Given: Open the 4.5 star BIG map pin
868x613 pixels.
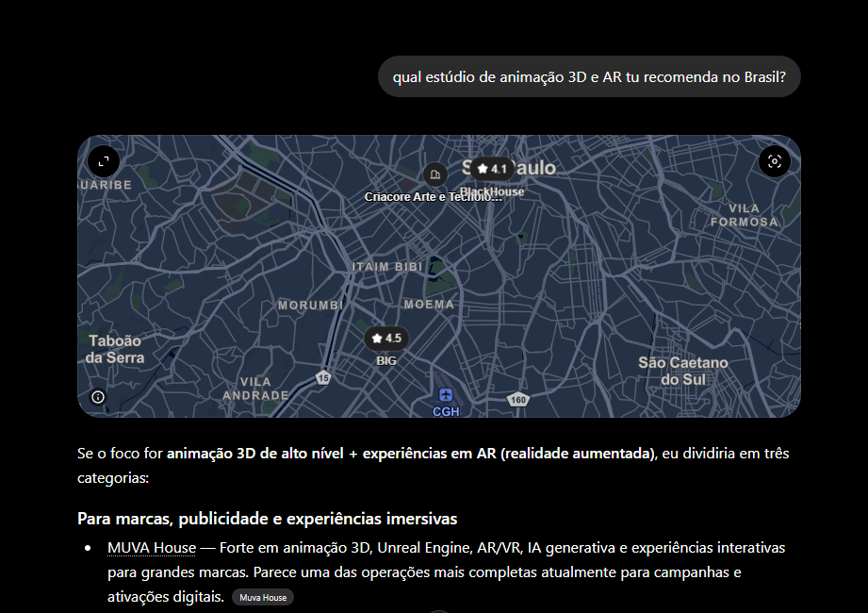Looking at the screenshot, I should tap(386, 339).
